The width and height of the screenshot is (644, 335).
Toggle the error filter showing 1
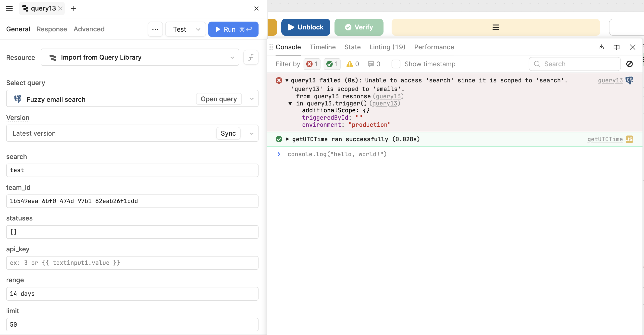point(312,64)
